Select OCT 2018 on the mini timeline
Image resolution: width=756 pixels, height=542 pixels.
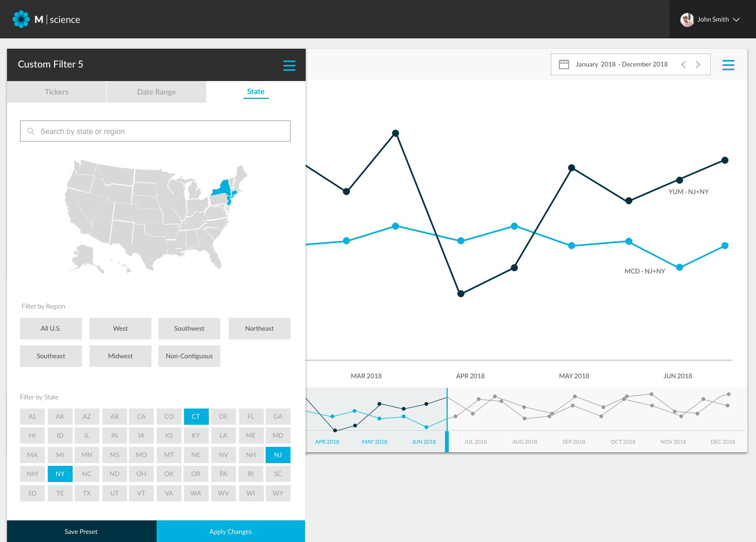tap(623, 442)
